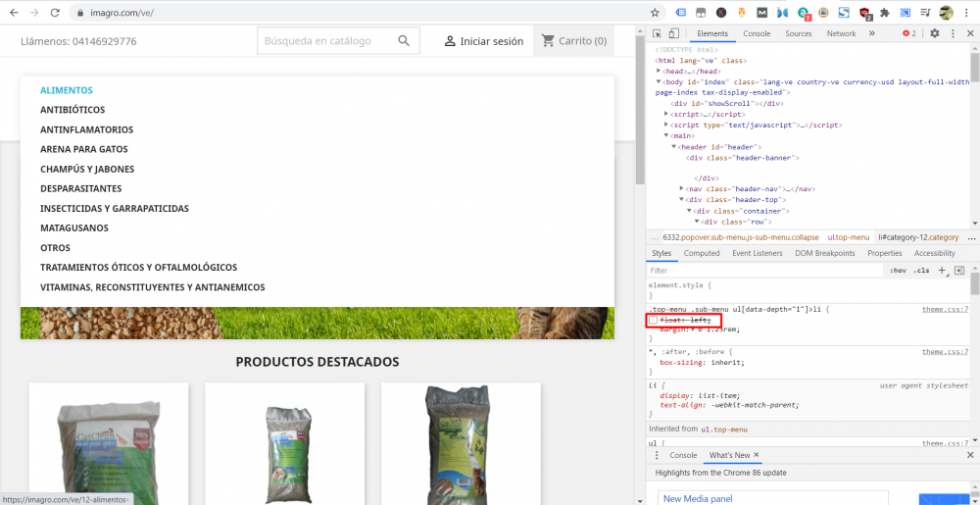The height and width of the screenshot is (505, 980).
Task: Open the dark M extension icon
Action: 762,13
